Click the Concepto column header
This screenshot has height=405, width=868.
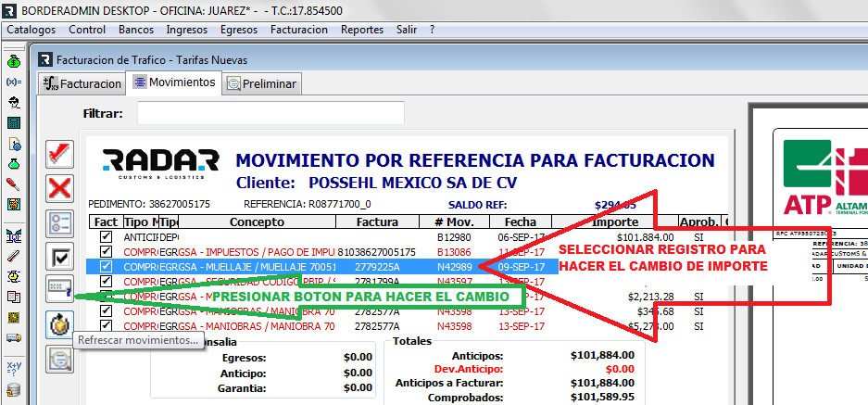coord(257,221)
